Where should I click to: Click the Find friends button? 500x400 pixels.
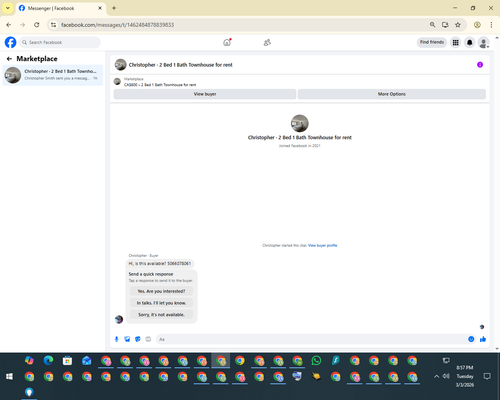(x=432, y=42)
